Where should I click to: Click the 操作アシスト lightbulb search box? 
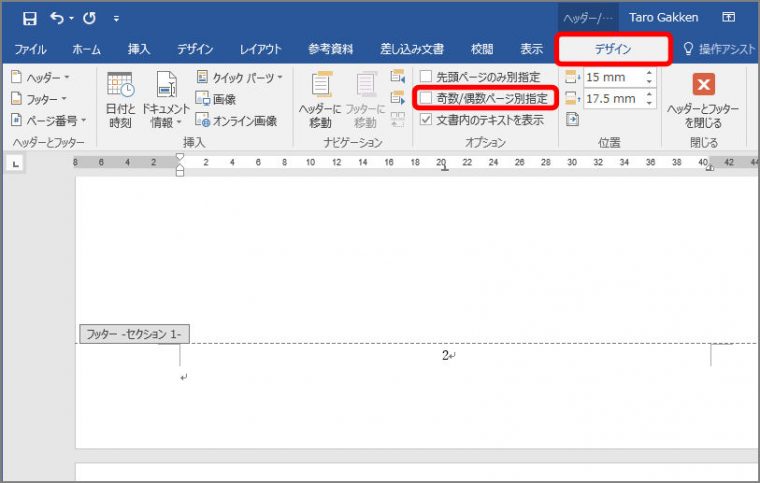coord(719,49)
